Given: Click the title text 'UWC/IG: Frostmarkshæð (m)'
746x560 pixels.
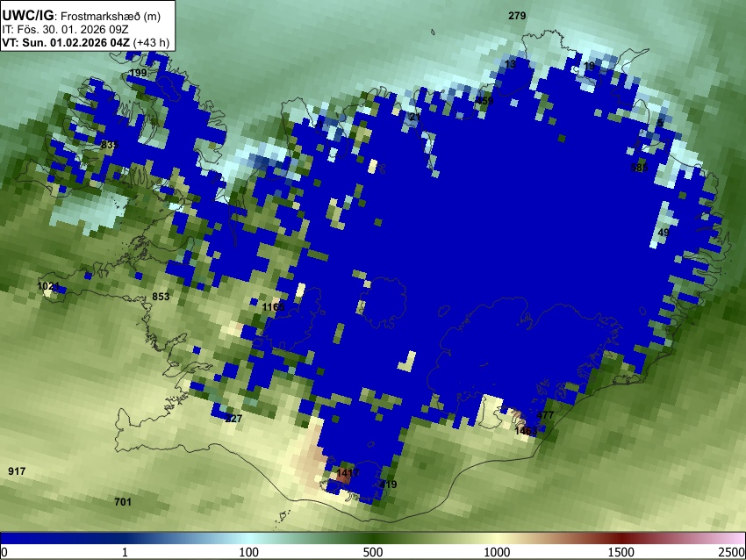Looking at the screenshot, I should [x=82, y=16].
